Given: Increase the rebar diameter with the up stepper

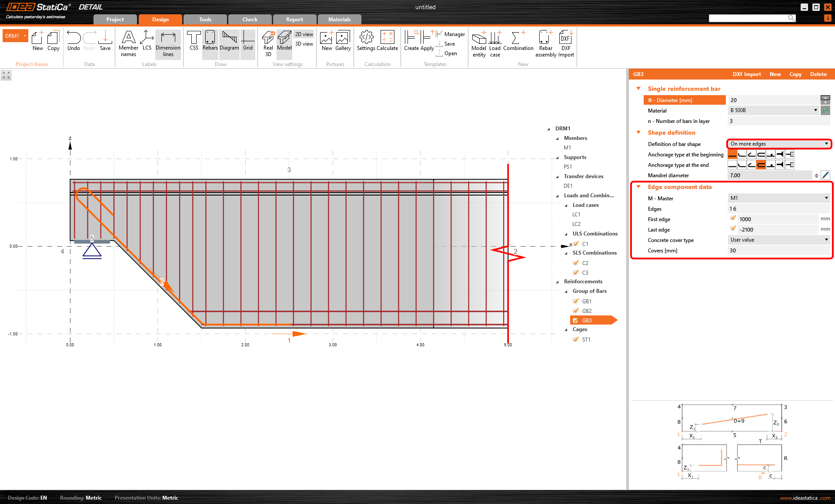Looking at the screenshot, I should coord(825,97).
